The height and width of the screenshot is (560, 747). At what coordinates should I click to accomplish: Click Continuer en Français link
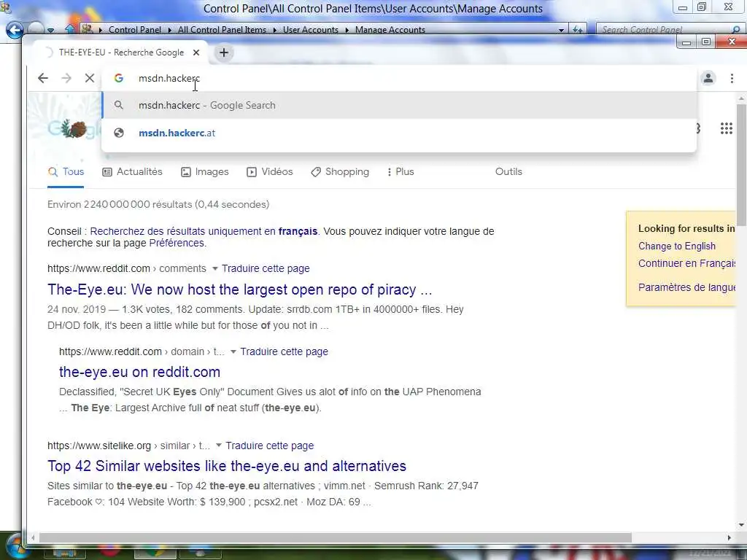(686, 263)
